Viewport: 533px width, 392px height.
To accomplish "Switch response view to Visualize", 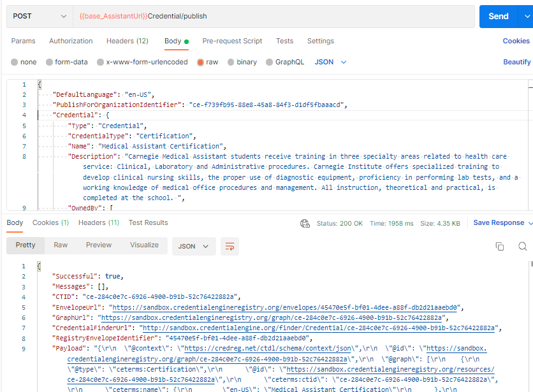I will (144, 245).
